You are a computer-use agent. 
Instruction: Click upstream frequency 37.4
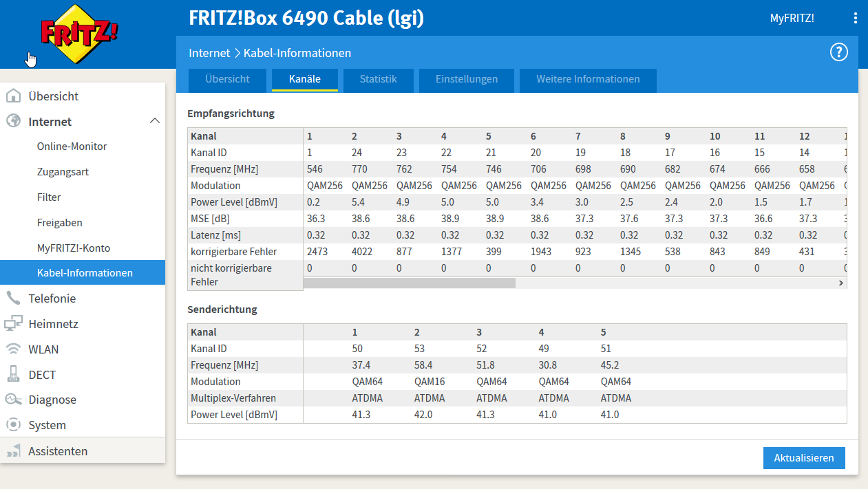361,365
